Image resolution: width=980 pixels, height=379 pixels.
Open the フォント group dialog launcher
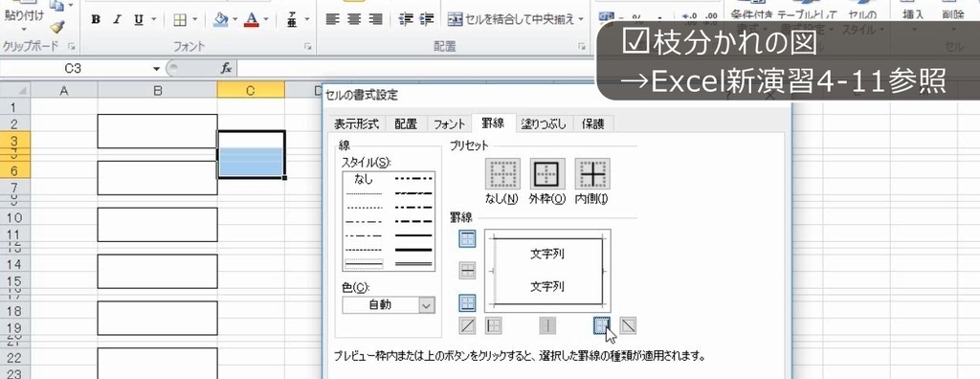point(308,46)
